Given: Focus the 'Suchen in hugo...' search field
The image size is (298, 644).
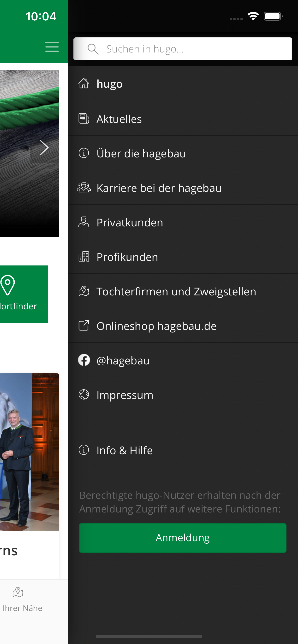Looking at the screenshot, I should 183,49.
